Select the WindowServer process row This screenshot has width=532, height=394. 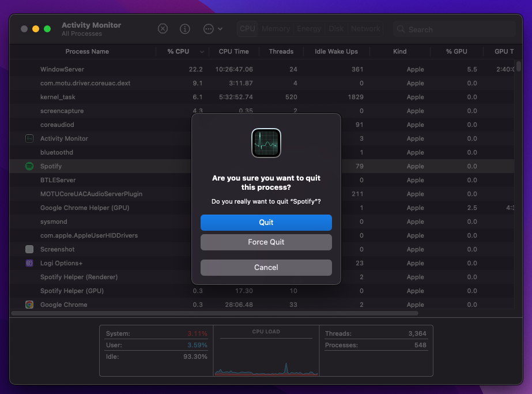pyautogui.click(x=262, y=69)
